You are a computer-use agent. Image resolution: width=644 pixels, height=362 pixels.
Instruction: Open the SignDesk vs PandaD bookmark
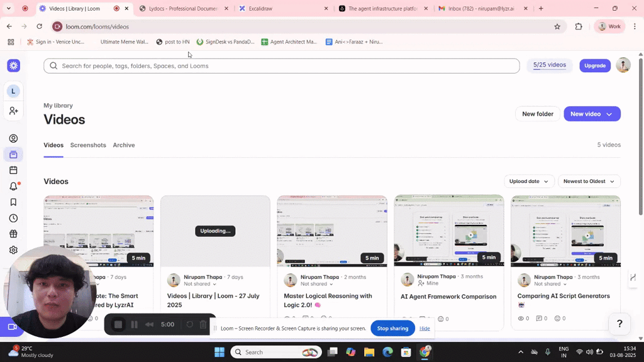point(226,42)
